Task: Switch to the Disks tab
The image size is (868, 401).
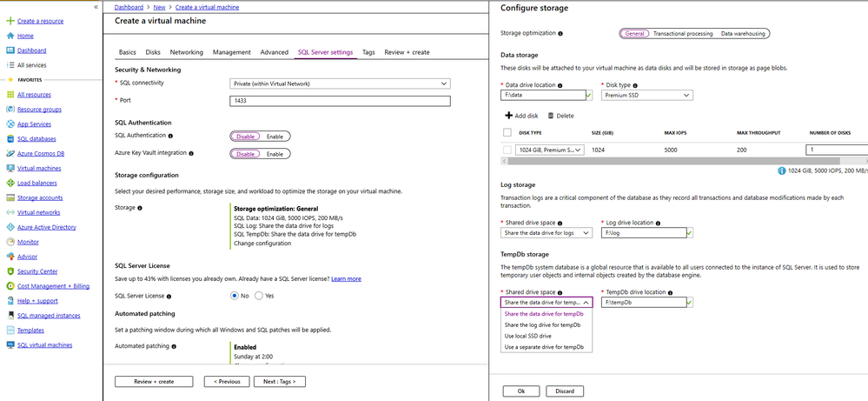Action: [153, 52]
